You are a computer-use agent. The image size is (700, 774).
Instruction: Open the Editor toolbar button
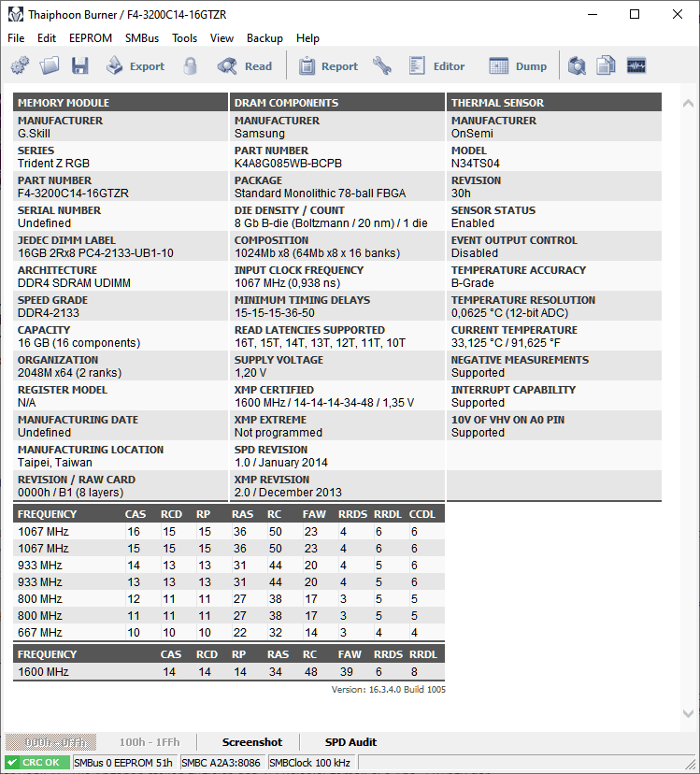pyautogui.click(x=436, y=65)
